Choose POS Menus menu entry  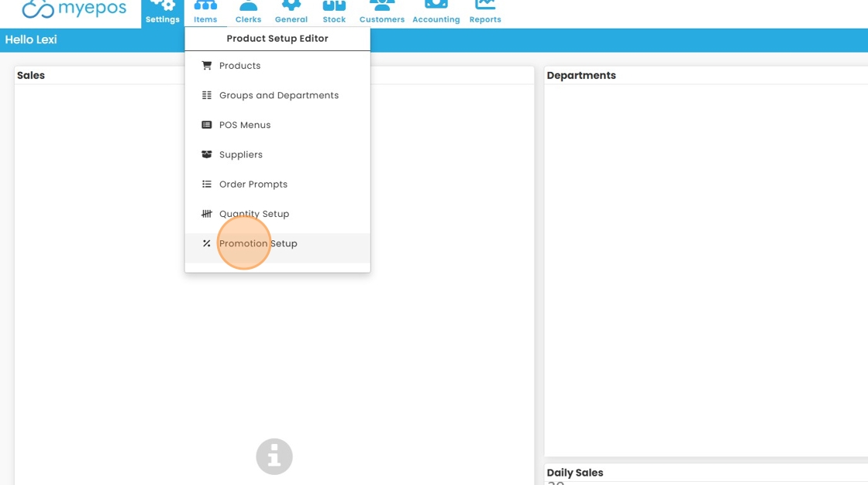pos(277,125)
